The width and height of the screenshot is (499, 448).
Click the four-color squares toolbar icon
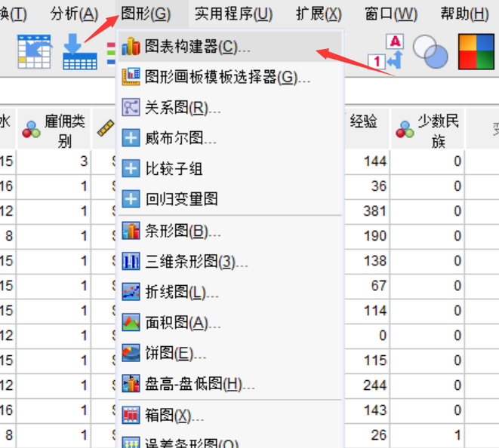[476, 51]
